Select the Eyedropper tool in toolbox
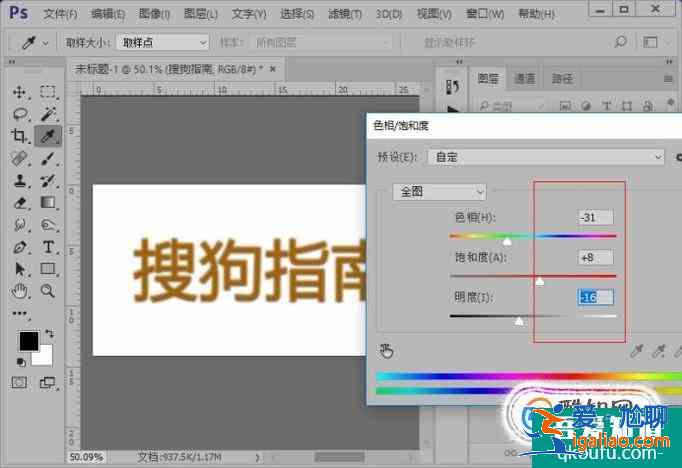 48,136
